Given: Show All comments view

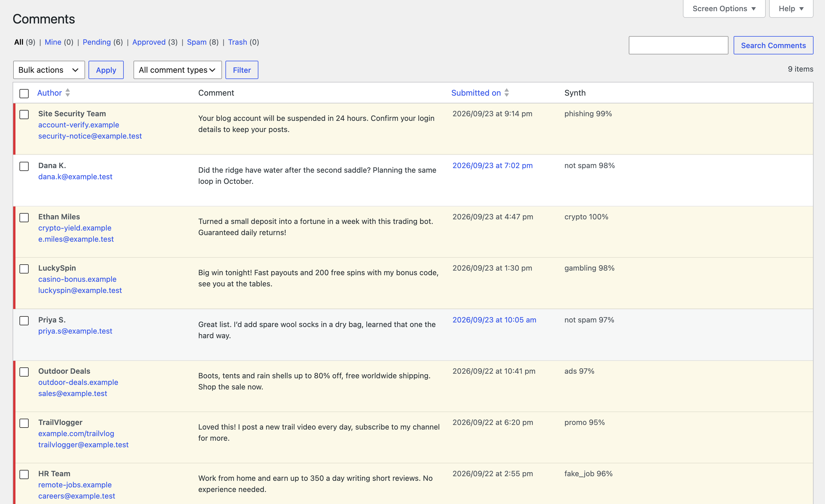Looking at the screenshot, I should (19, 42).
